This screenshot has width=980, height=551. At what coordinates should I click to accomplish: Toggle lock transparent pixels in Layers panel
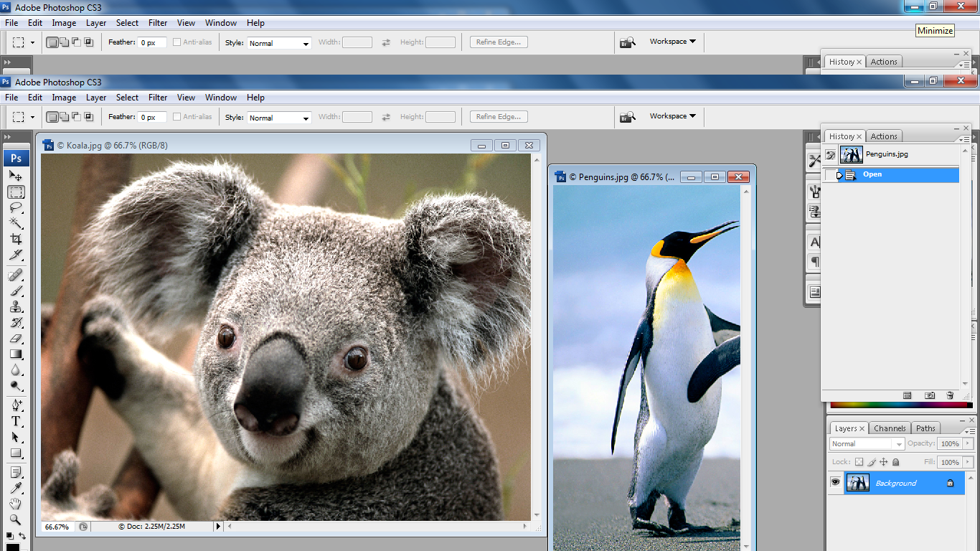859,462
